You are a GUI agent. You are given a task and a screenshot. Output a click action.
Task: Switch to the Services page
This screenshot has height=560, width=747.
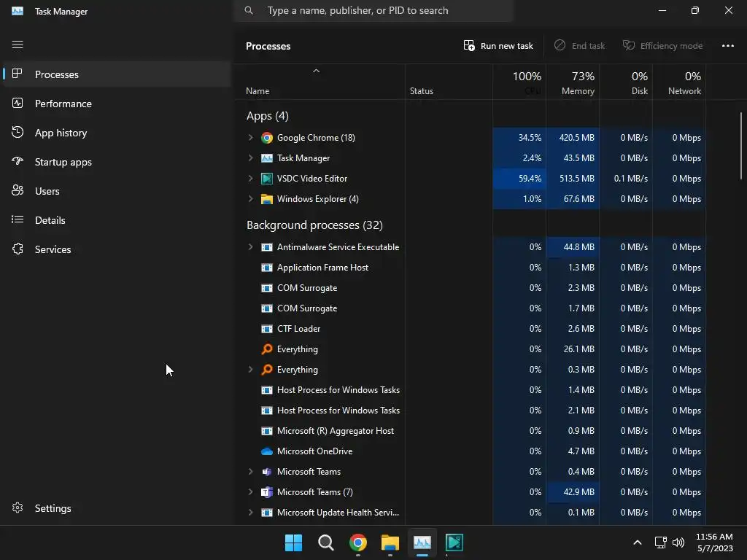click(116, 249)
